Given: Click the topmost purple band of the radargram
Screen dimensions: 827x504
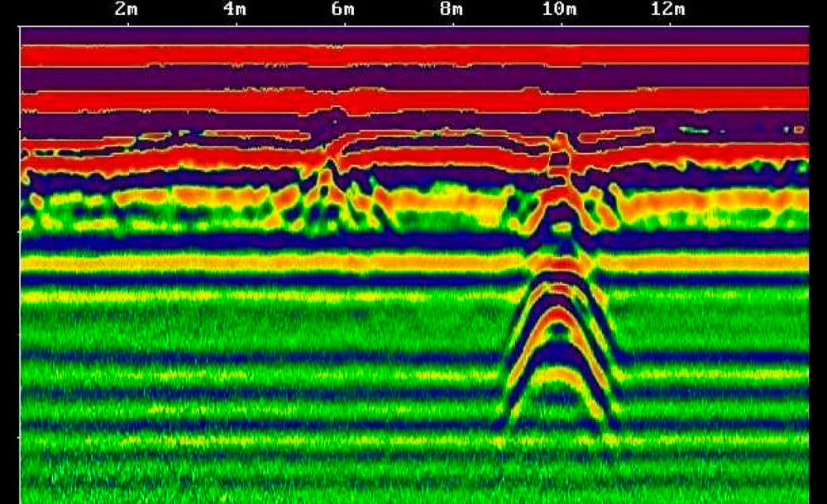Looking at the screenshot, I should coord(413,36).
